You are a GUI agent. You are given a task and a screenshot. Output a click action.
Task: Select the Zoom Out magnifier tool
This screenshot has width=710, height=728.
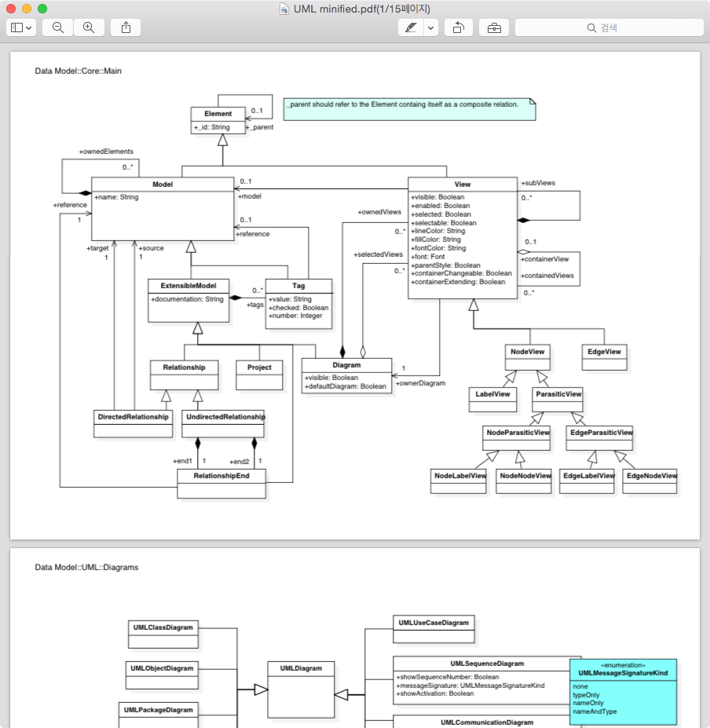point(57,27)
